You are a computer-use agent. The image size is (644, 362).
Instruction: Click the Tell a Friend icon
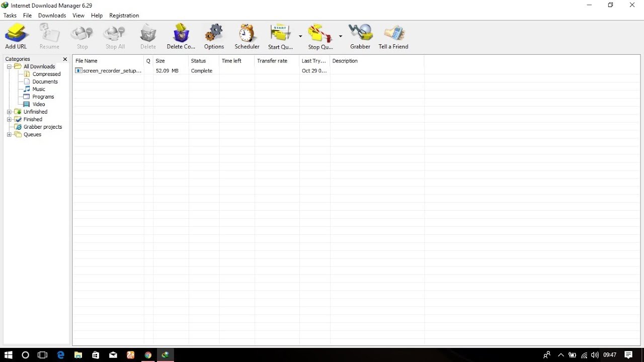coord(393,36)
